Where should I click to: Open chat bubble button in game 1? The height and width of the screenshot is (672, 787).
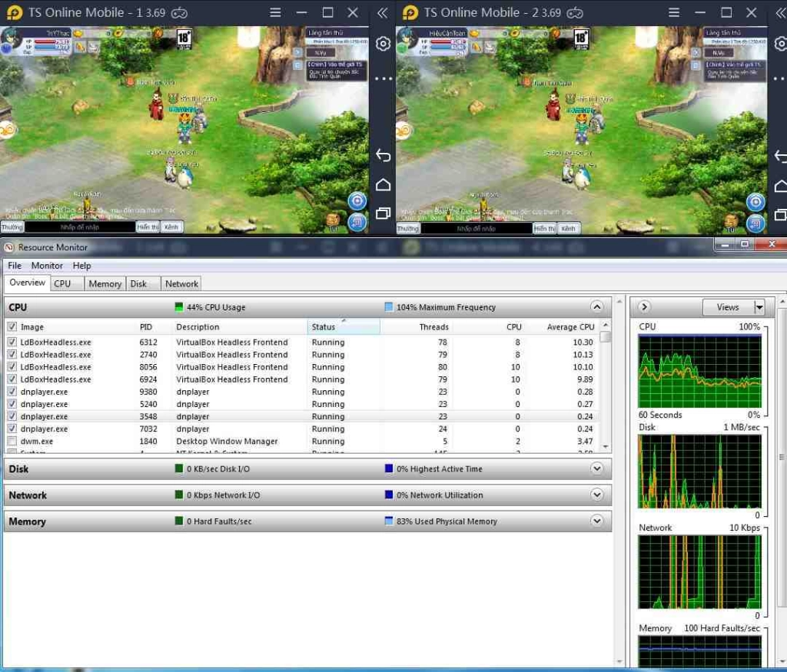click(x=357, y=222)
